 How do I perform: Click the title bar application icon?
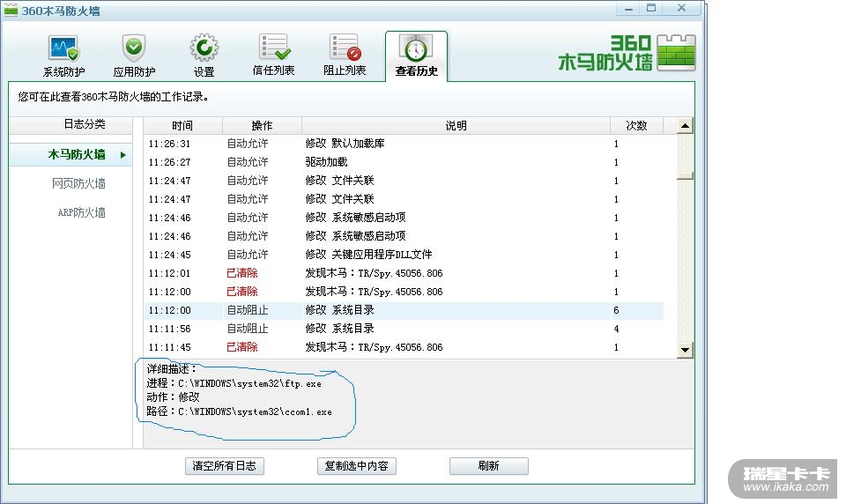(11, 11)
